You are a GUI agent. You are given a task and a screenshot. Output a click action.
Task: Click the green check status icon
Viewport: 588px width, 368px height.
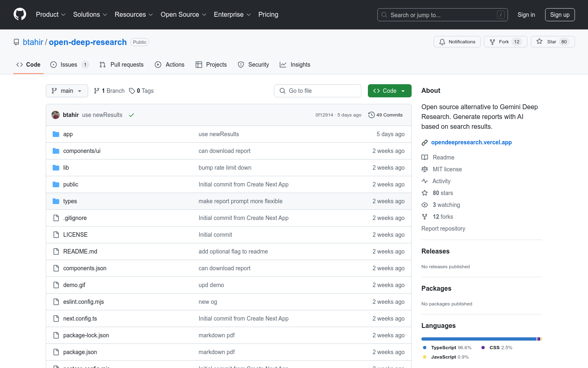click(131, 115)
